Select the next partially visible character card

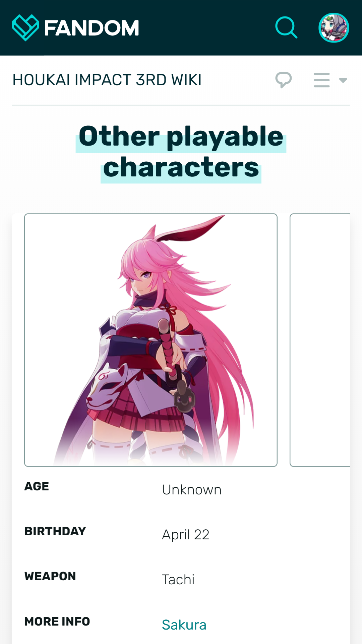[320, 340]
